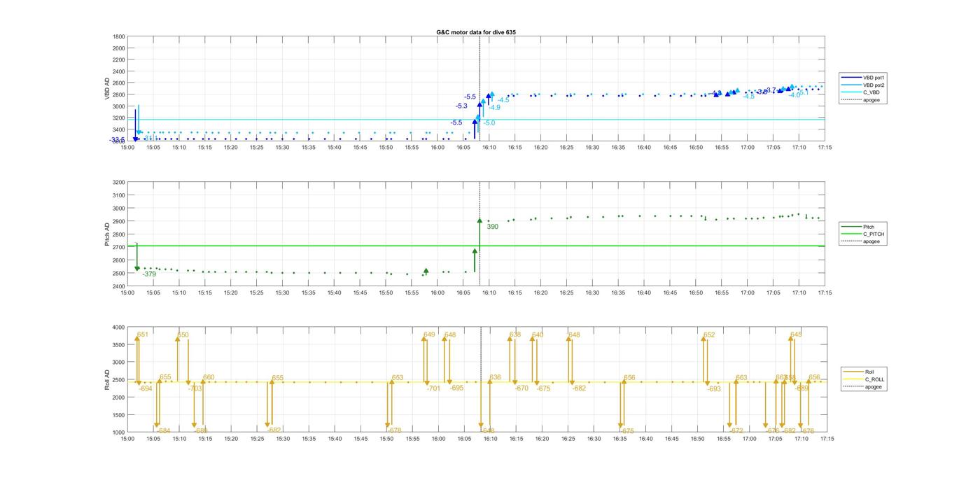Click '16:45' time tick under Pitch chart

(670, 293)
